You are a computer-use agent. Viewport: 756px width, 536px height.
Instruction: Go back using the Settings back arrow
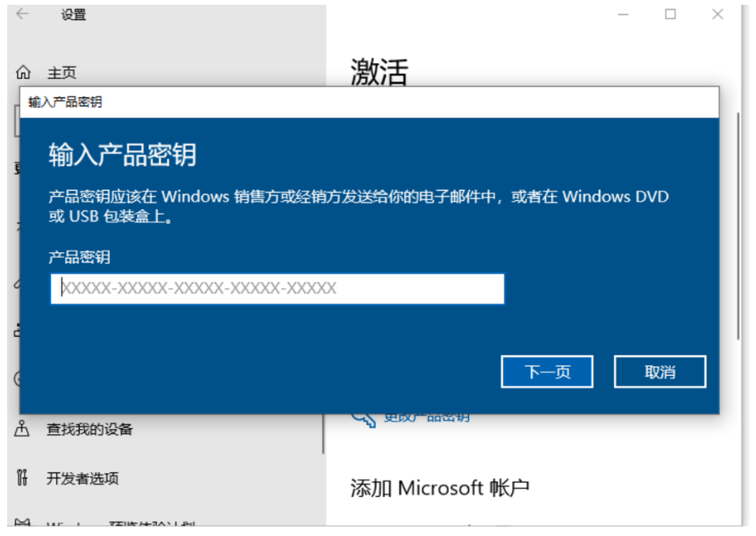(22, 14)
